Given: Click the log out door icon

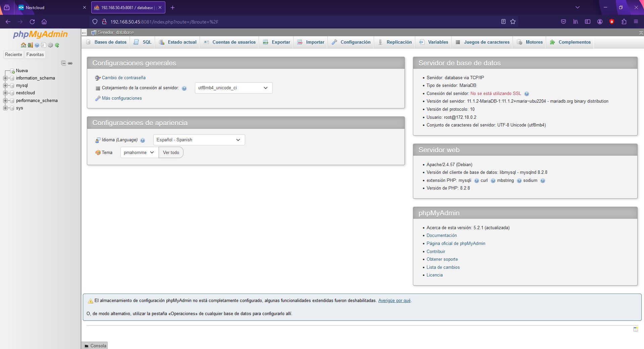Looking at the screenshot, I should click(x=30, y=45).
